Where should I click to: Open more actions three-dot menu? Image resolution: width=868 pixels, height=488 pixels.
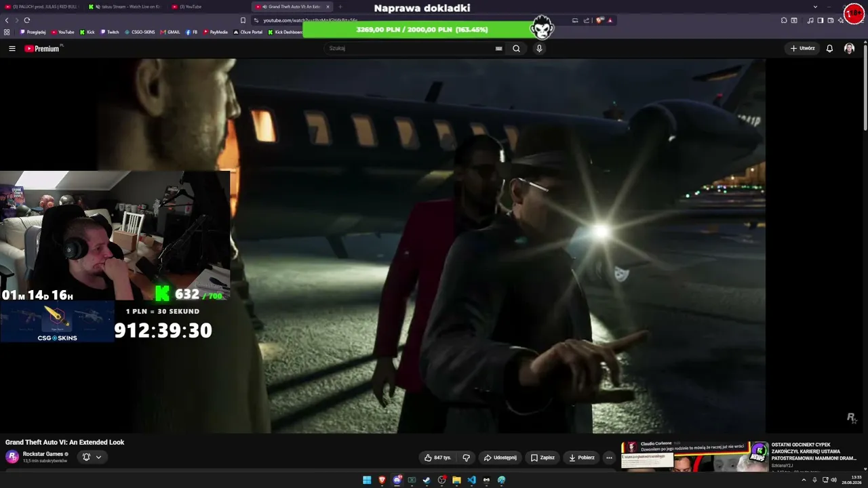[609, 457]
